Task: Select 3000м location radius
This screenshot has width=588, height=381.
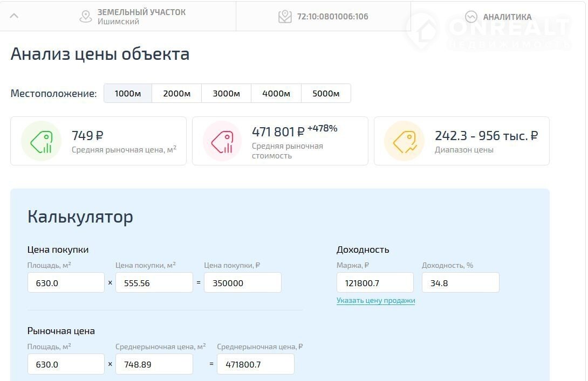Action: click(x=227, y=93)
